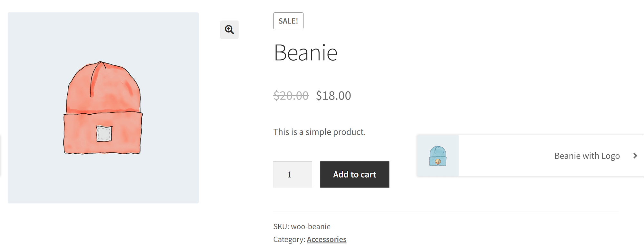Click the SALE! badge
The height and width of the screenshot is (248, 644).
click(x=288, y=21)
